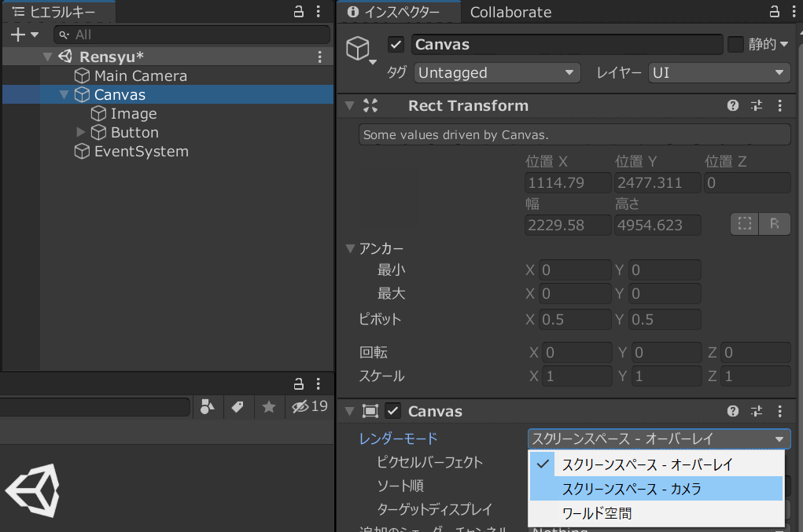Open the Untagged tag dropdown
The height and width of the screenshot is (532, 803).
(x=496, y=73)
